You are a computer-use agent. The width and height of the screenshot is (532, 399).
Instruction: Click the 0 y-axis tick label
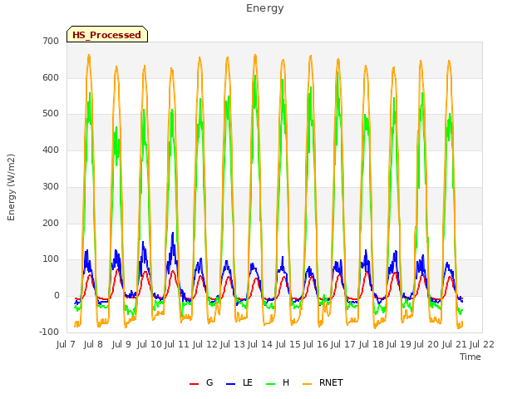click(x=57, y=296)
